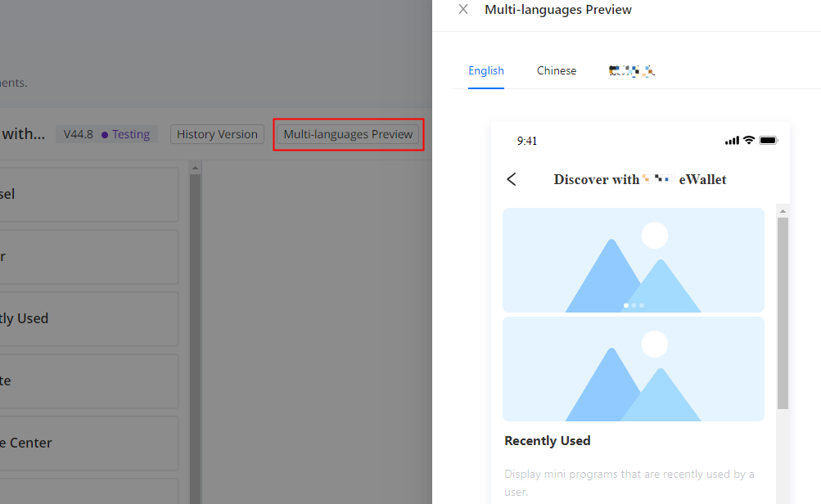Switch to the Chinese tab
Screen dimensions: 821x504
pyautogui.click(x=556, y=70)
